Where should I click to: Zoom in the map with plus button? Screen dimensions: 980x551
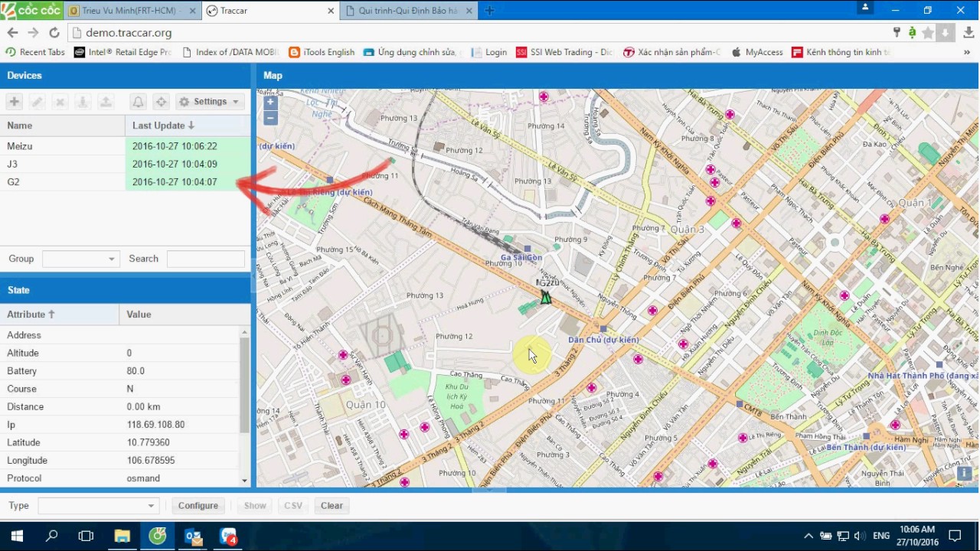coord(270,102)
